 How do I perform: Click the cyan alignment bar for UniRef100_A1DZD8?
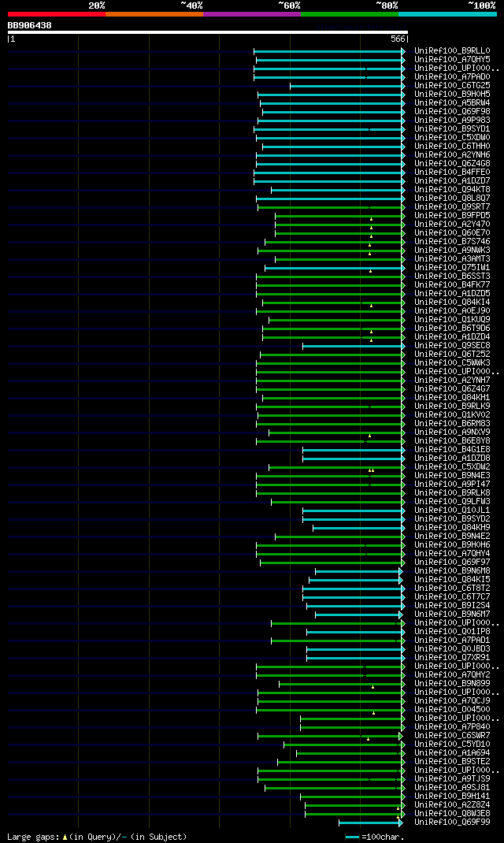(x=352, y=459)
